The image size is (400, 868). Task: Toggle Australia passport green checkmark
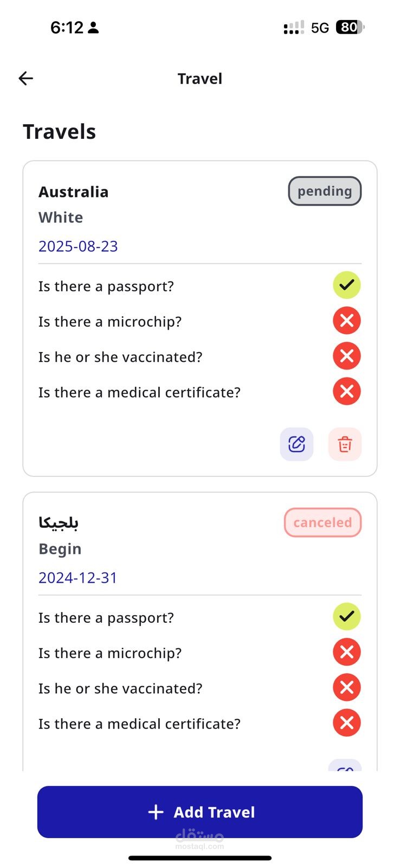click(x=347, y=285)
